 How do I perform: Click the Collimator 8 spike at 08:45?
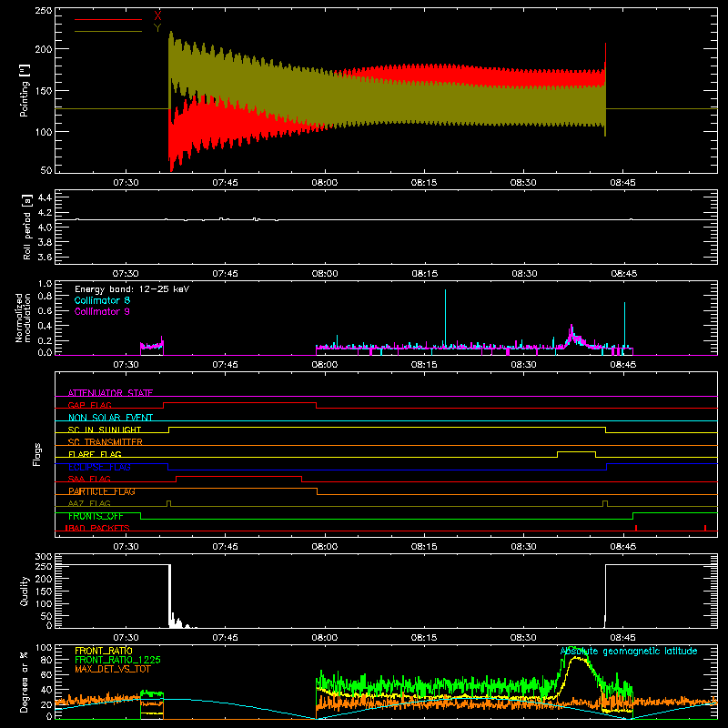[x=624, y=324]
